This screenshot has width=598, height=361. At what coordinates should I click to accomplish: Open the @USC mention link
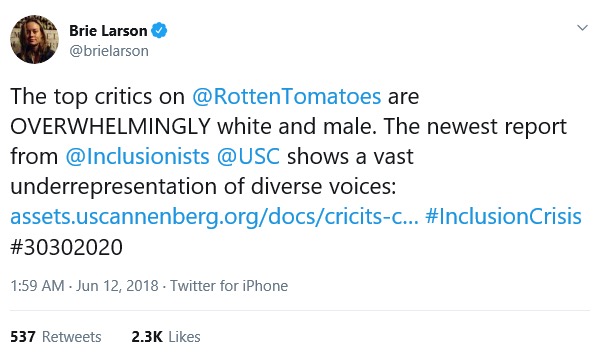click(x=248, y=156)
